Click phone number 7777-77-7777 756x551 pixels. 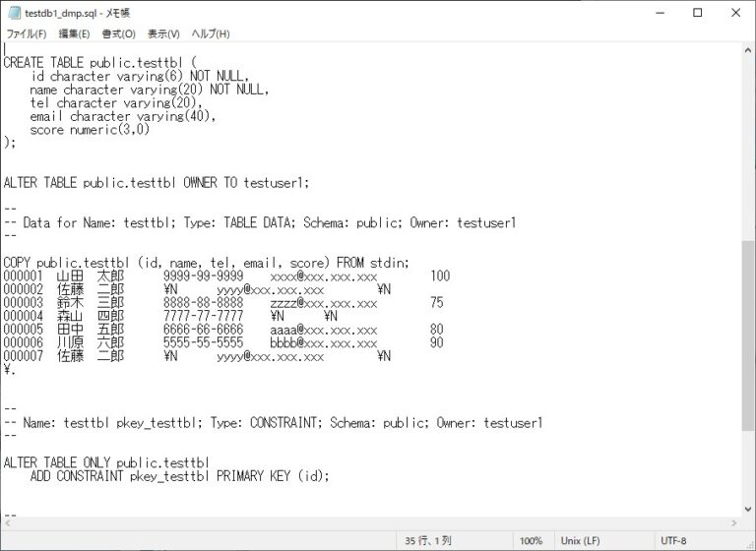tap(204, 316)
